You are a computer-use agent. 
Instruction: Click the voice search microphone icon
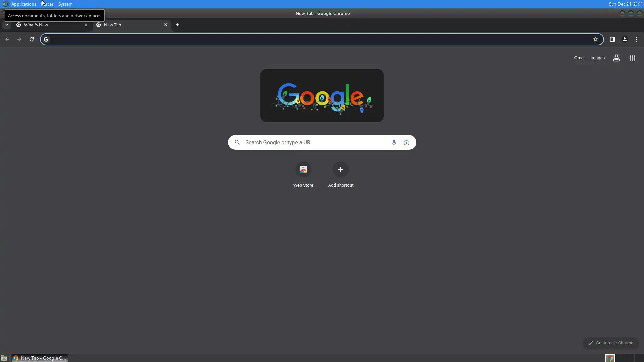(394, 142)
